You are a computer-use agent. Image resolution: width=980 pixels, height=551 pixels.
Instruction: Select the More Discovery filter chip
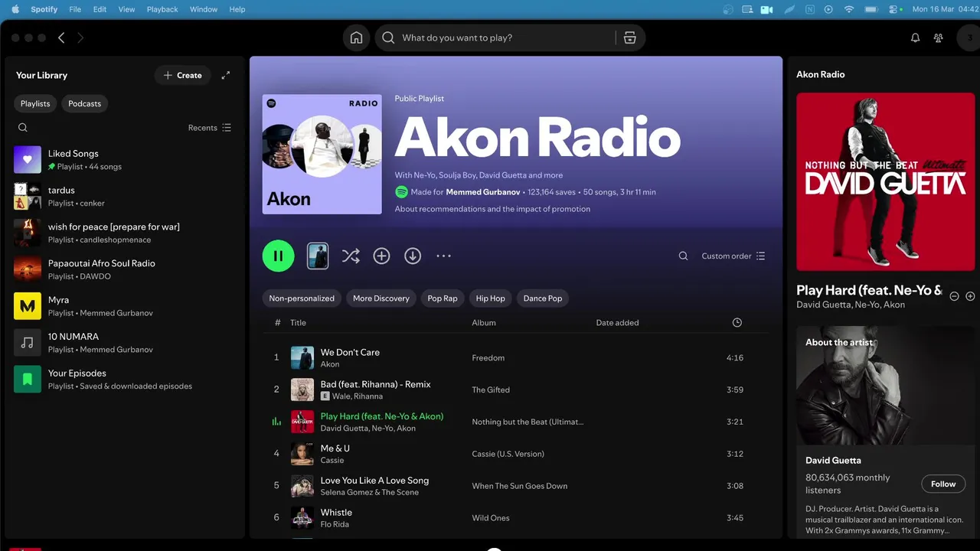381,298
